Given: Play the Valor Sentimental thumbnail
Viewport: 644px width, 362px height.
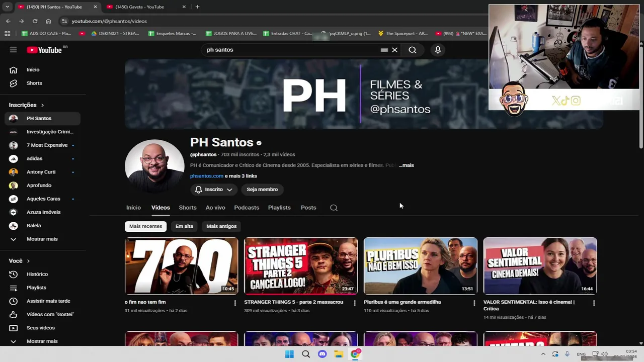Looking at the screenshot, I should [x=540, y=266].
